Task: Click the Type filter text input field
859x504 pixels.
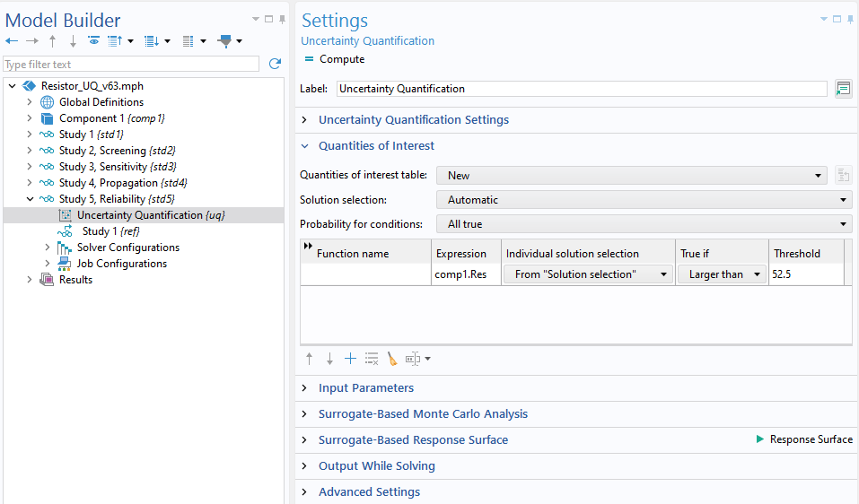Action: click(x=131, y=65)
